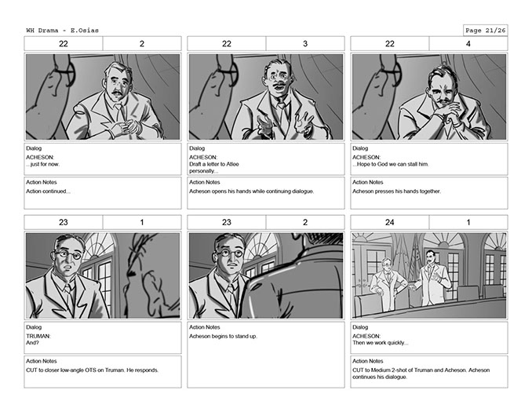
Task: Click the 'CUT to Medium 2-shot' notes
Action: point(429,372)
